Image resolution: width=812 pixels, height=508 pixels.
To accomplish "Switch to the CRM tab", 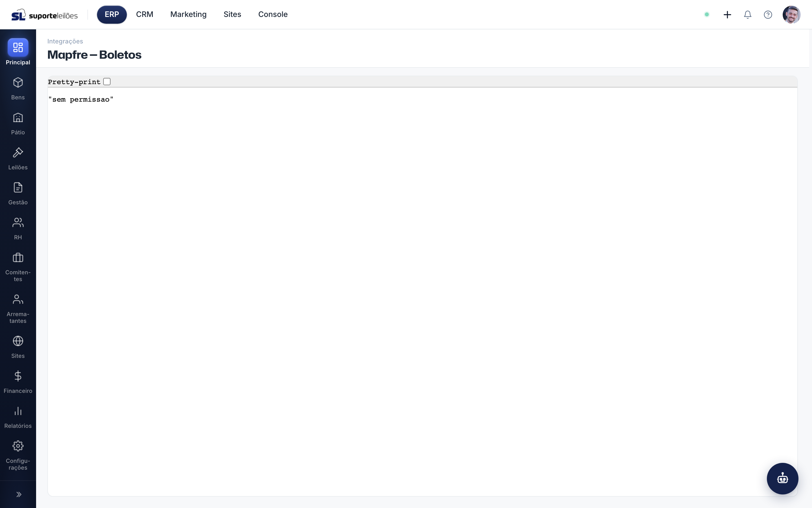I will coord(145,14).
